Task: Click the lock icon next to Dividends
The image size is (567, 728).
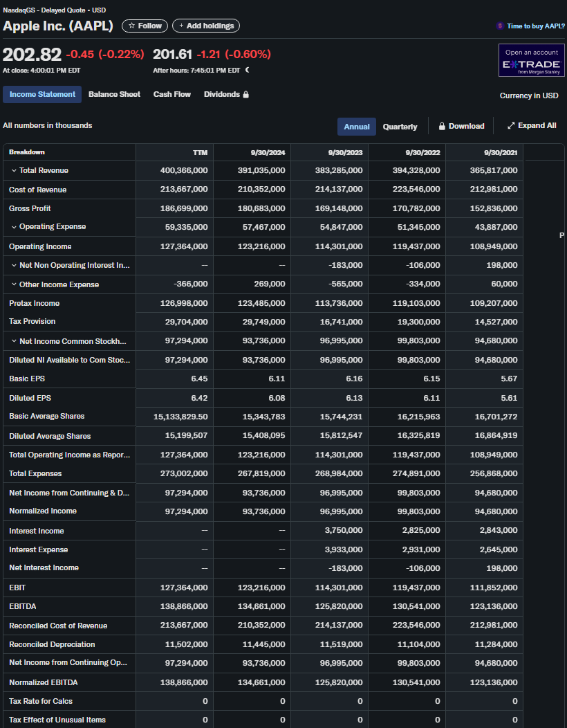Action: point(246,94)
